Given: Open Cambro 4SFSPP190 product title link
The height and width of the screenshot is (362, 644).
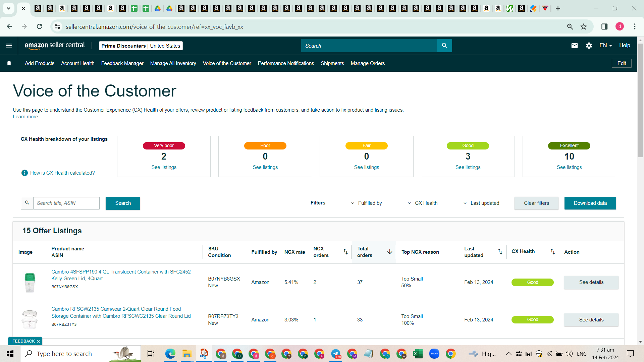Looking at the screenshot, I should pyautogui.click(x=121, y=275).
